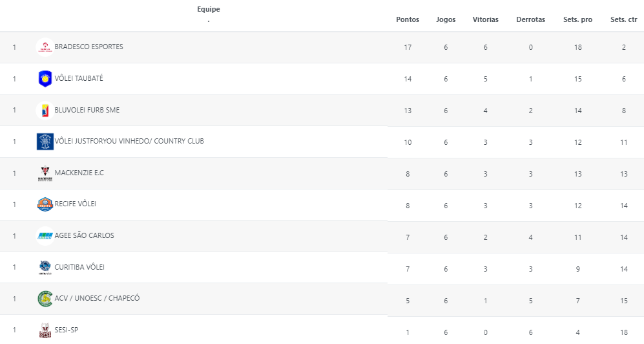
Task: Open VÔLEI JUSTFORYOU VINHEDO/ COUNTRY CLUB team name
Action: [129, 142]
